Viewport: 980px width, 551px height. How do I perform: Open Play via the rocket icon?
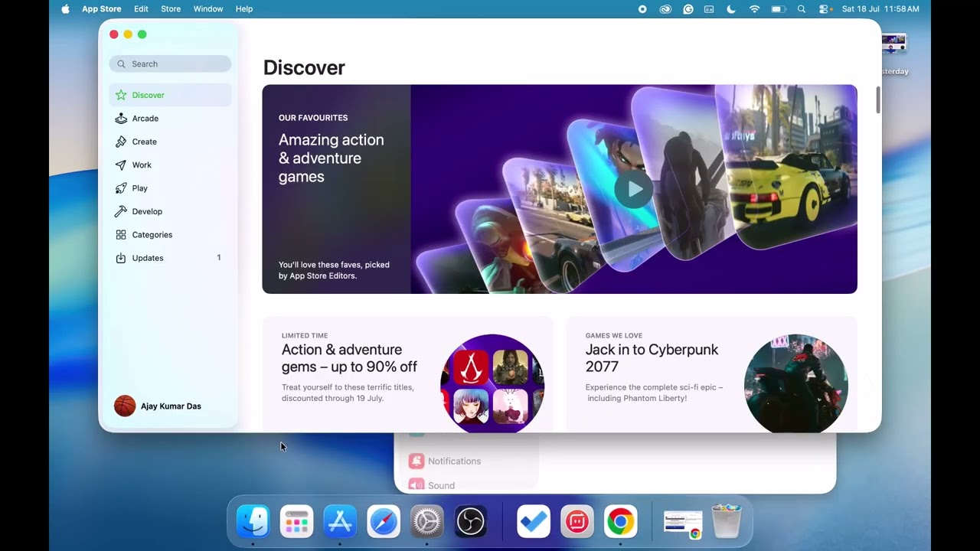point(121,188)
